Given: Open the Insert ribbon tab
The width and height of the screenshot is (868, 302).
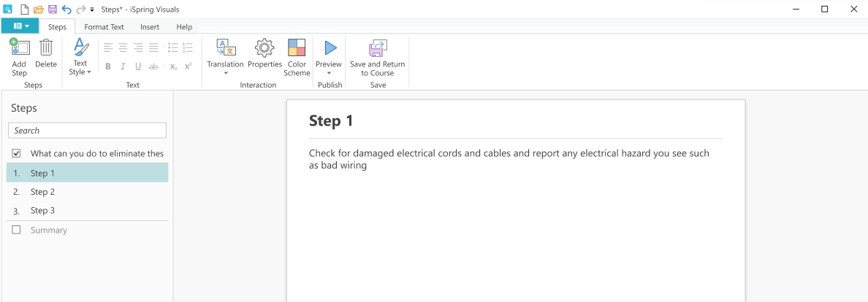Looking at the screenshot, I should [150, 26].
